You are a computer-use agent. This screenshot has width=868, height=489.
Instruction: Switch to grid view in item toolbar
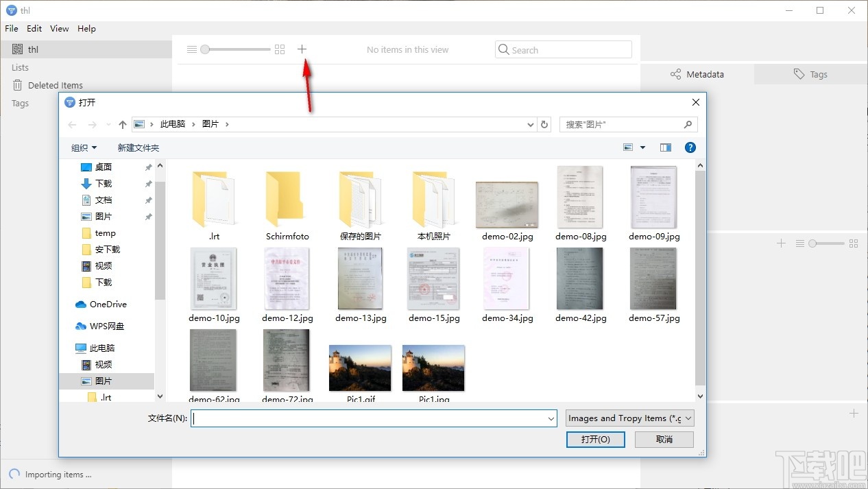click(x=279, y=49)
